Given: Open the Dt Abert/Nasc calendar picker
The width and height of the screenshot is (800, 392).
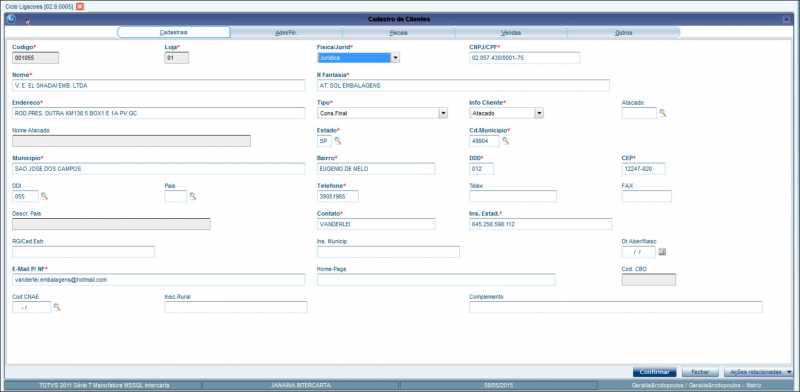Looking at the screenshot, I should (x=662, y=252).
